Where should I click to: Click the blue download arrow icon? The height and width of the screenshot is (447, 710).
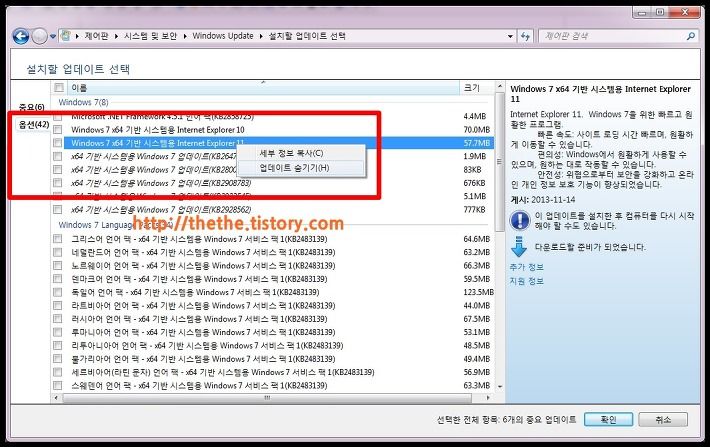[x=519, y=246]
